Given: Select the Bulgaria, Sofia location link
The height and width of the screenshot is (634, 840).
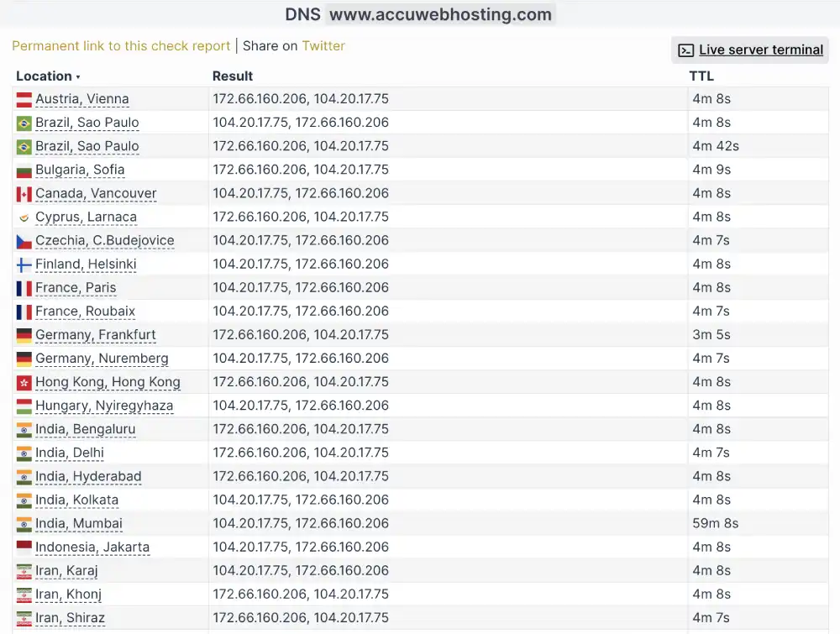Looking at the screenshot, I should pyautogui.click(x=80, y=170).
